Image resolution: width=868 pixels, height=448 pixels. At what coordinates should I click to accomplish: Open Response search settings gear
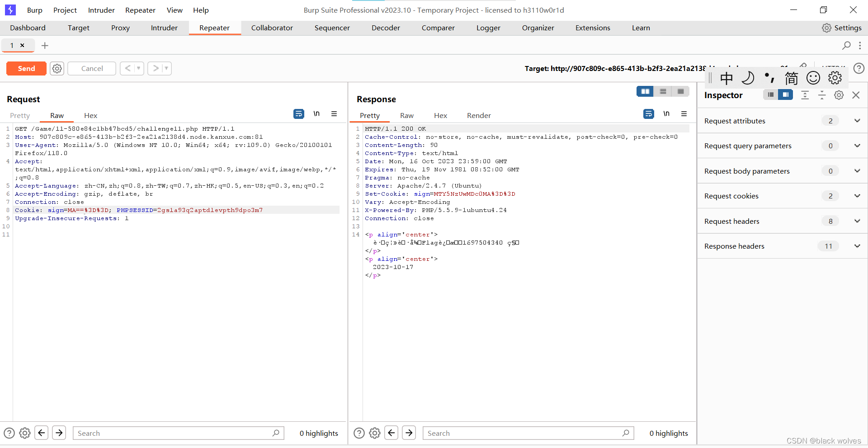375,433
